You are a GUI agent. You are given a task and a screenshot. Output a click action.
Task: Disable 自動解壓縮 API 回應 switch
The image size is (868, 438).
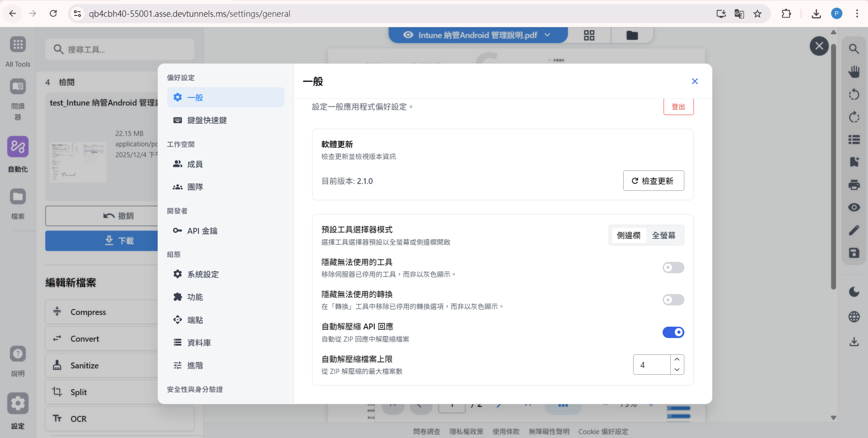pos(673,332)
